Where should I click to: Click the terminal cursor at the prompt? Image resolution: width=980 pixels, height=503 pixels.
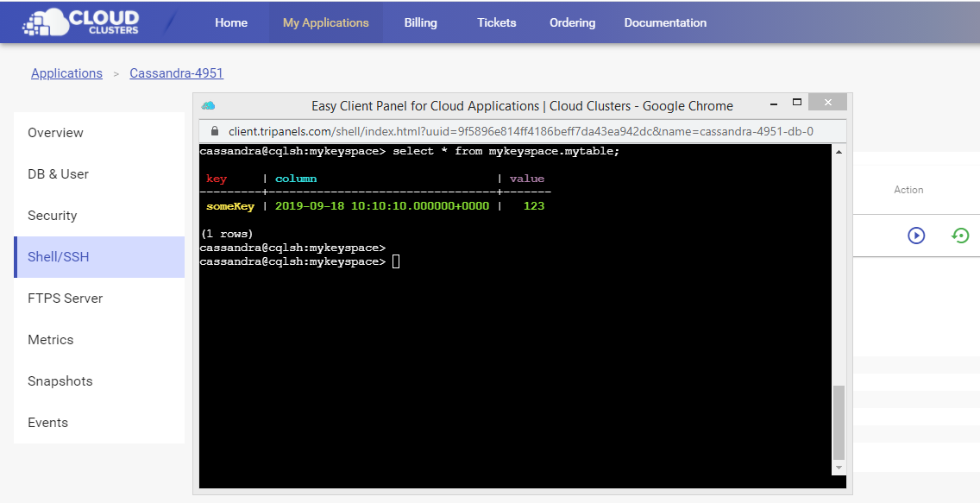click(396, 261)
